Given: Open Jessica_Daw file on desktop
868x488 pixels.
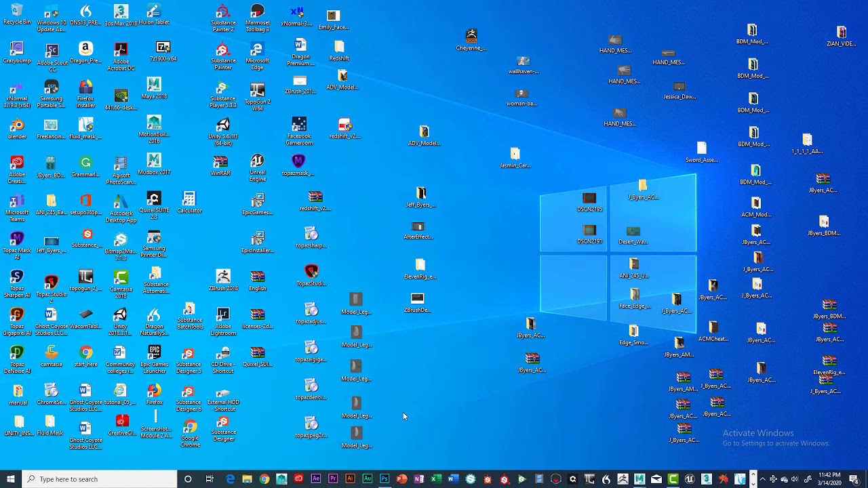Looking at the screenshot, I should click(x=679, y=91).
